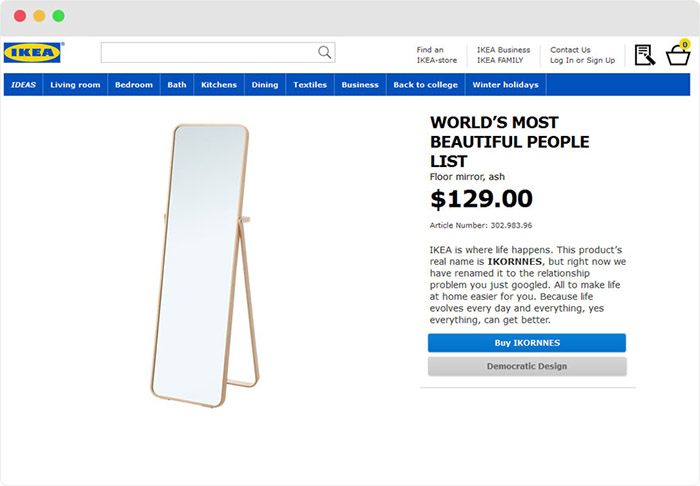Image resolution: width=700 pixels, height=486 pixels.
Task: Open the shopping cart basket
Action: coord(678,54)
